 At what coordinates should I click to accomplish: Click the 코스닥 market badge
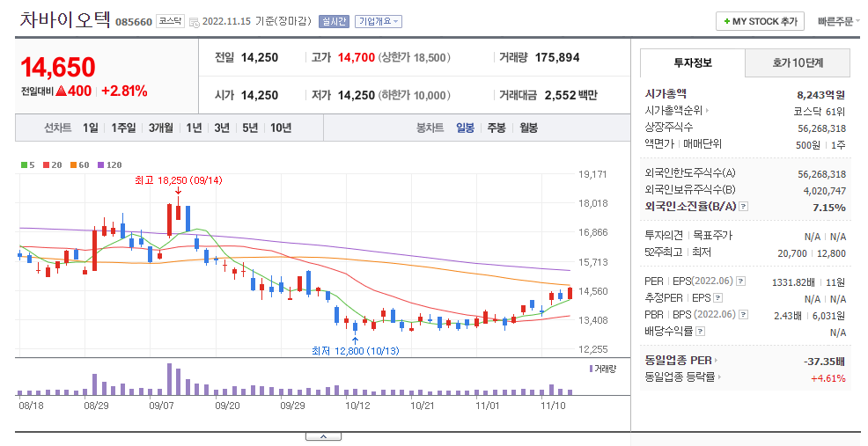click(x=170, y=21)
